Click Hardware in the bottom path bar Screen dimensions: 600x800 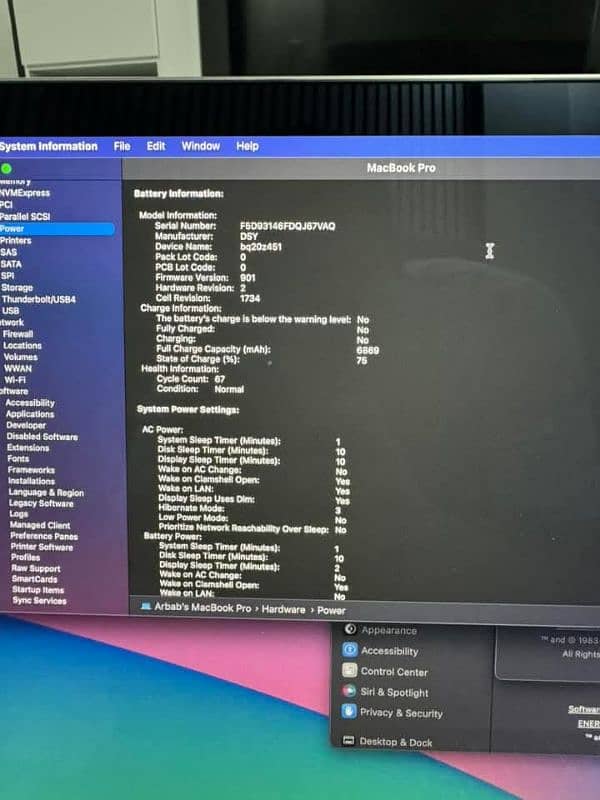[284, 609]
